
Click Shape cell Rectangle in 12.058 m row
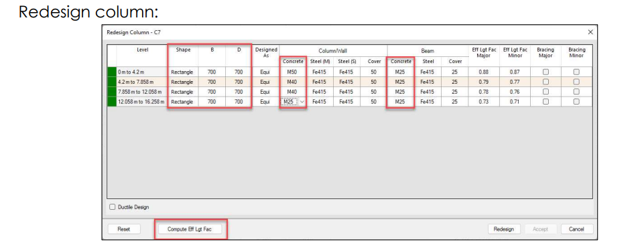(x=182, y=101)
